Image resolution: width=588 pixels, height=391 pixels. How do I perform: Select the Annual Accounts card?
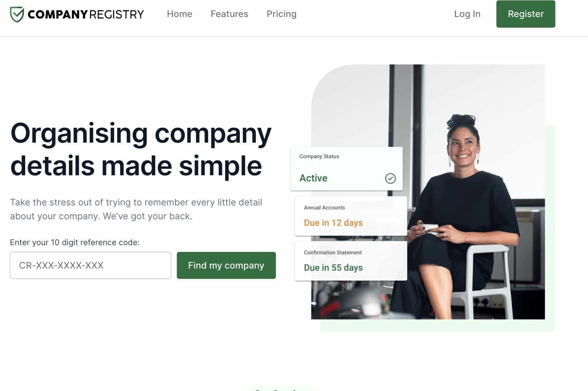click(351, 216)
